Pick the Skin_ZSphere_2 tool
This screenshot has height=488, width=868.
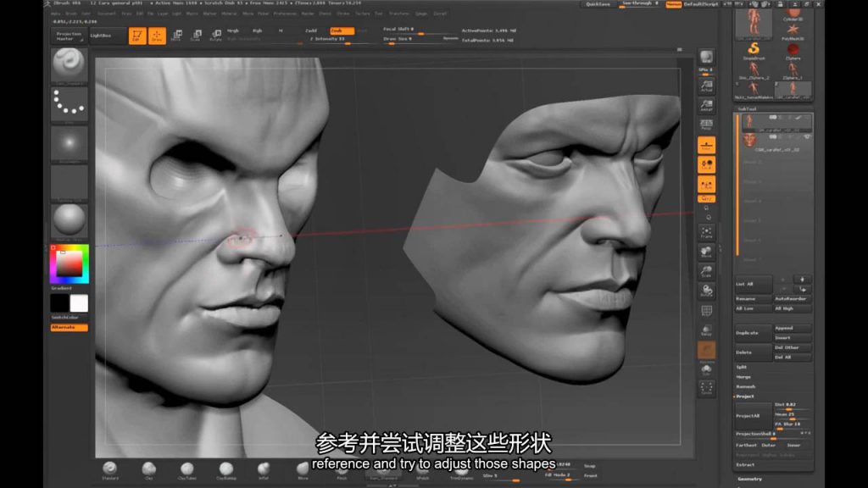pyautogui.click(x=754, y=71)
